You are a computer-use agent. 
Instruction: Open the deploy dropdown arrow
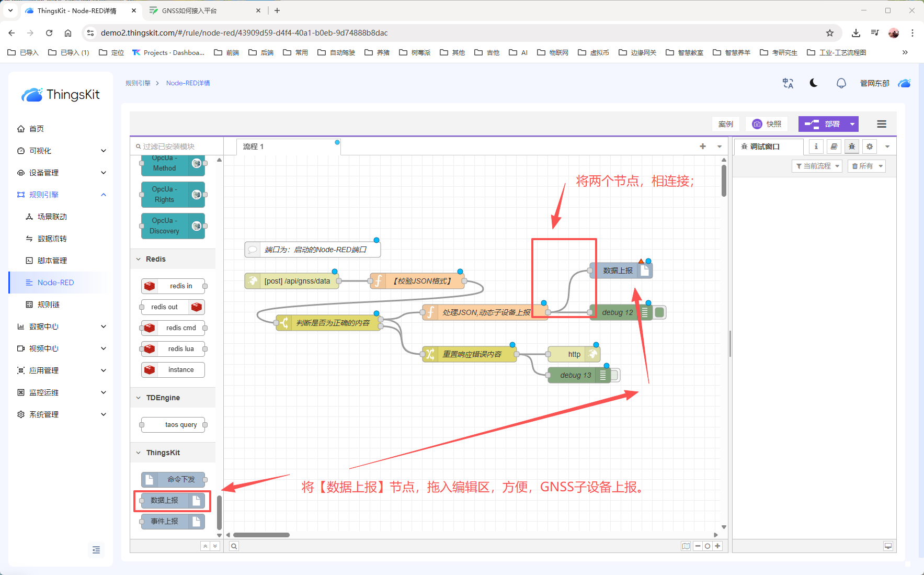[852, 124]
